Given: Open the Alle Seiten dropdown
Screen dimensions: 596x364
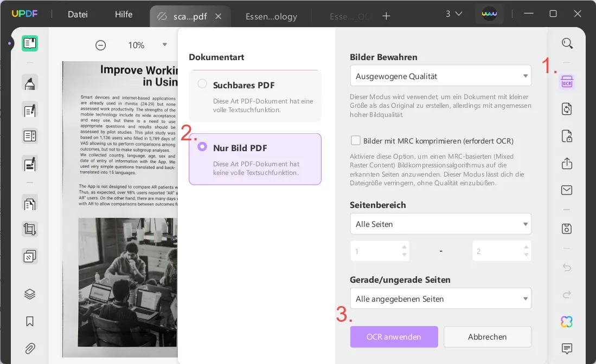Looking at the screenshot, I should (440, 224).
